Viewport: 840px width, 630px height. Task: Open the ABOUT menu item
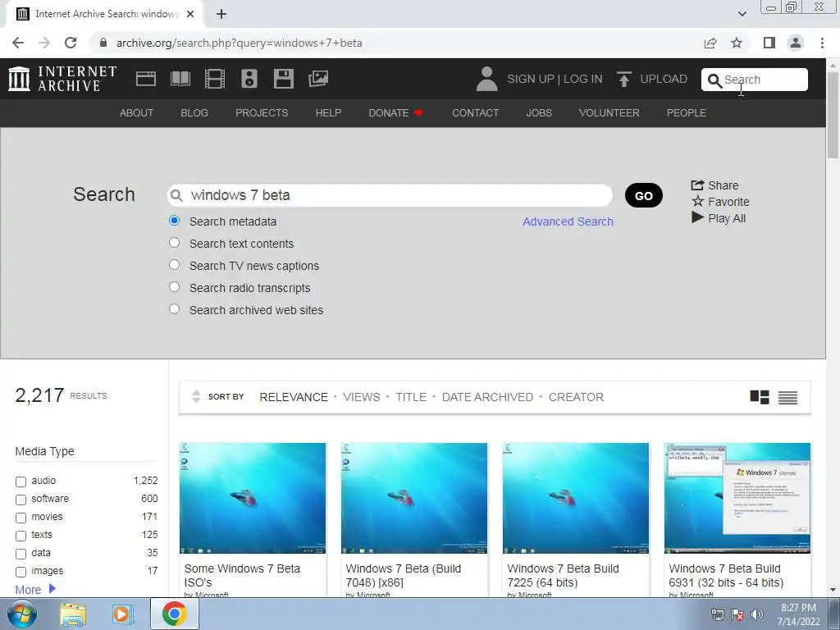137,113
